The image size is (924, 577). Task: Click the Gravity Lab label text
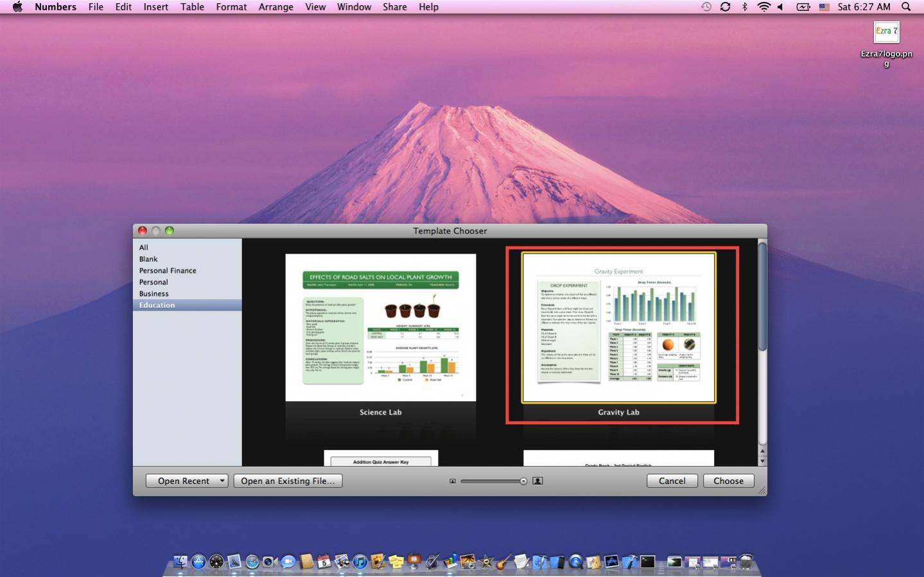(x=618, y=412)
